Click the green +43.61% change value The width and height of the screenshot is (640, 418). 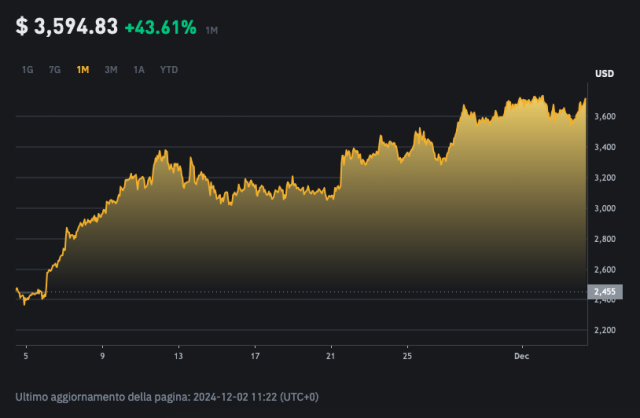point(160,28)
